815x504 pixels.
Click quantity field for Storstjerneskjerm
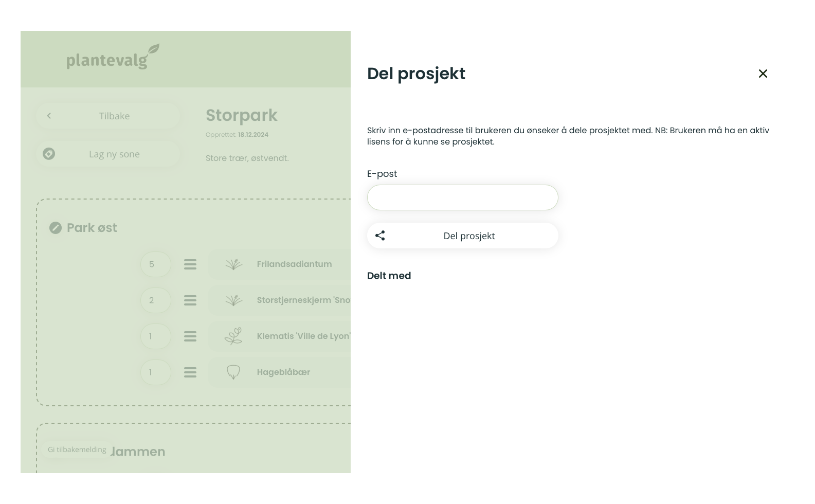(x=156, y=300)
